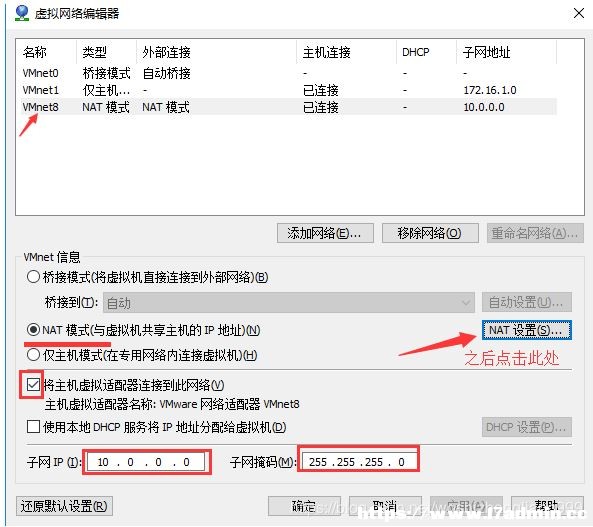The height and width of the screenshot is (527, 593).
Task: Confirm with the 确定 button
Action: 304,506
